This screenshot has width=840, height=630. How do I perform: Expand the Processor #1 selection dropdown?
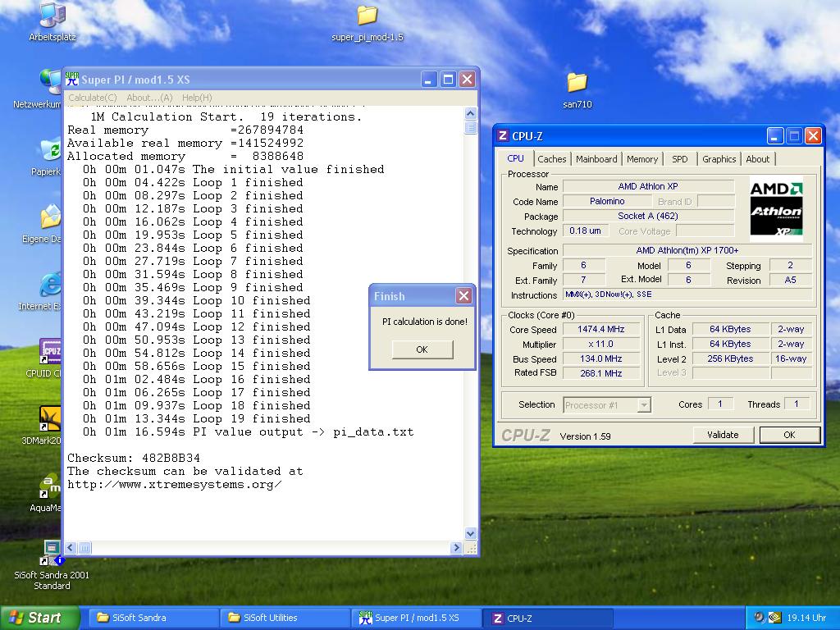(x=644, y=405)
